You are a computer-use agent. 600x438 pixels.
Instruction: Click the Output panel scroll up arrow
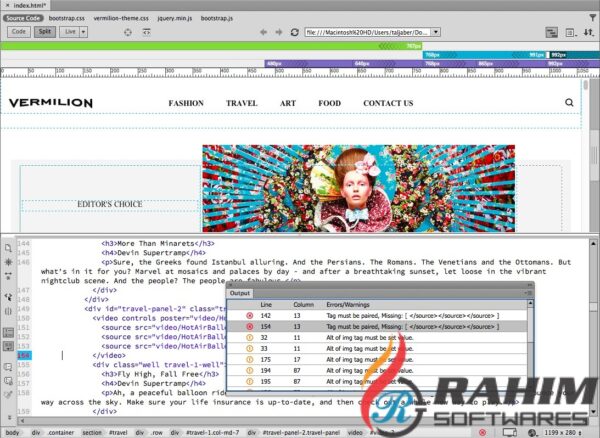[x=530, y=303]
